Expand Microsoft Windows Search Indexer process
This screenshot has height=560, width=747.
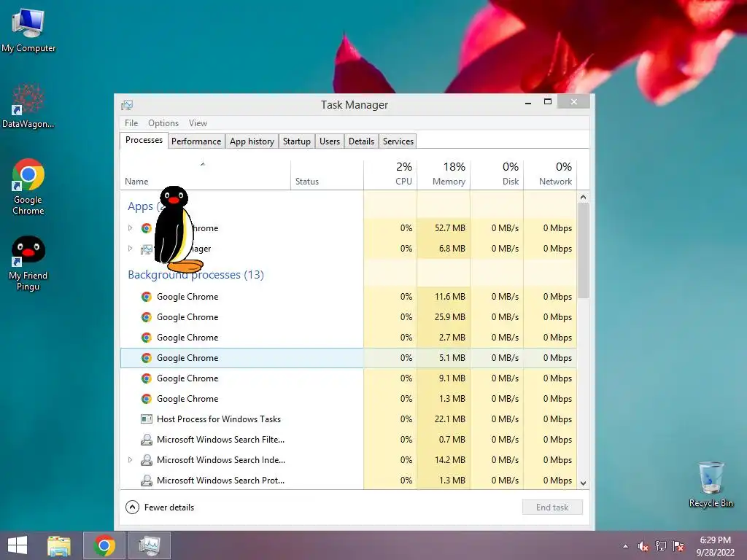[x=130, y=460]
